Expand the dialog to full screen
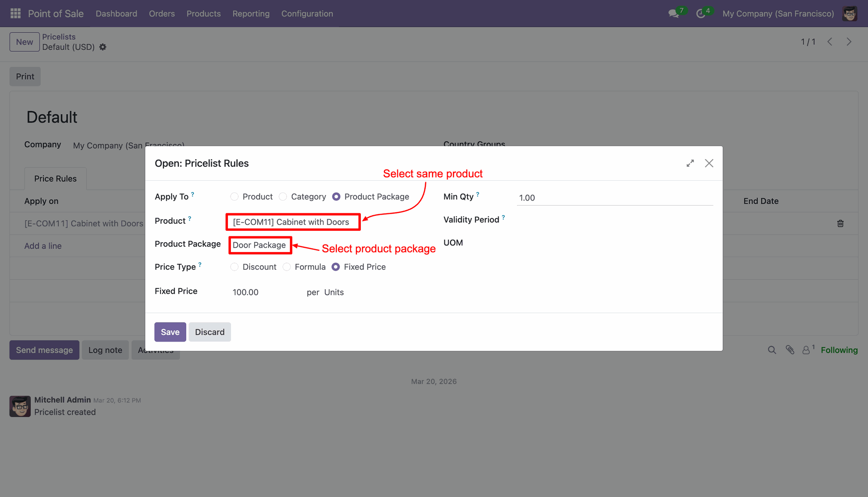Viewport: 868px width, 497px height. click(690, 163)
